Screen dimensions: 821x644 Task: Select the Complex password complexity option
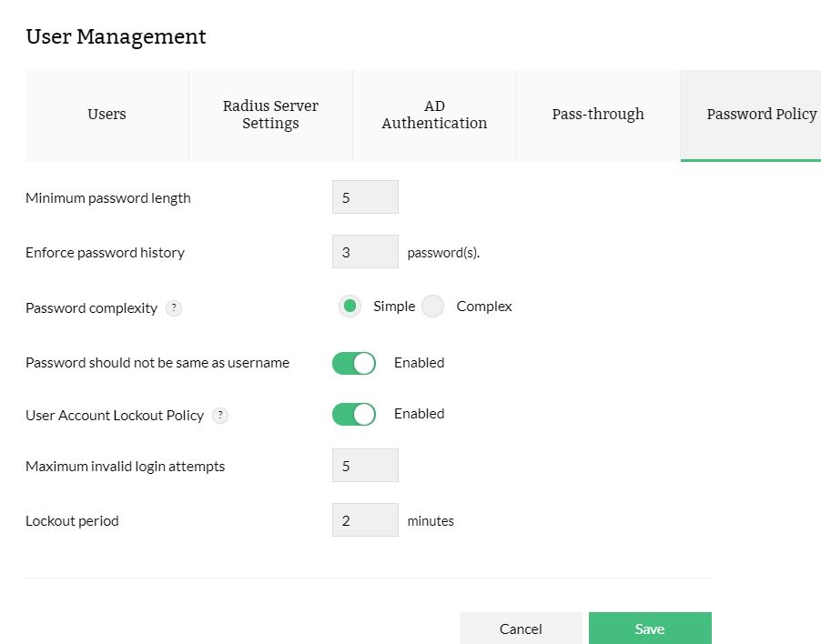(433, 307)
